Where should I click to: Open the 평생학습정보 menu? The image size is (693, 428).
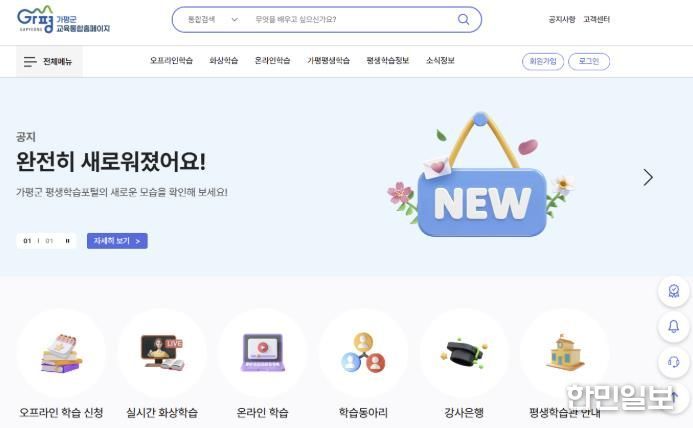tap(388, 61)
